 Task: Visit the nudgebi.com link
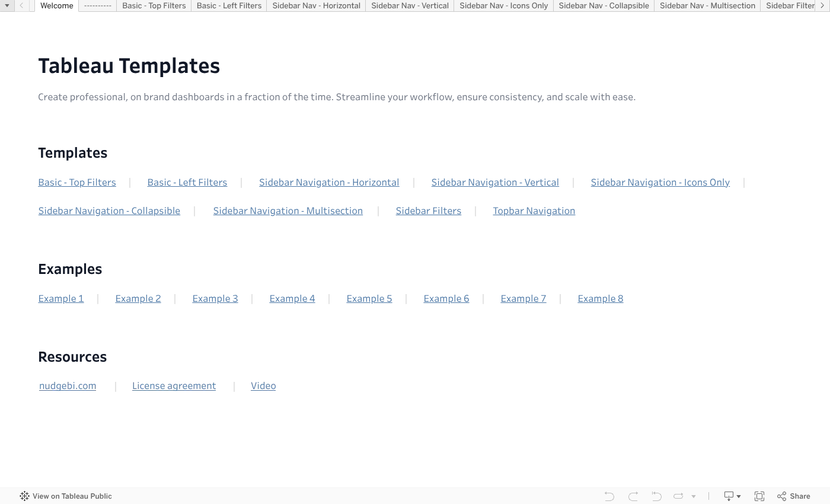click(x=68, y=385)
